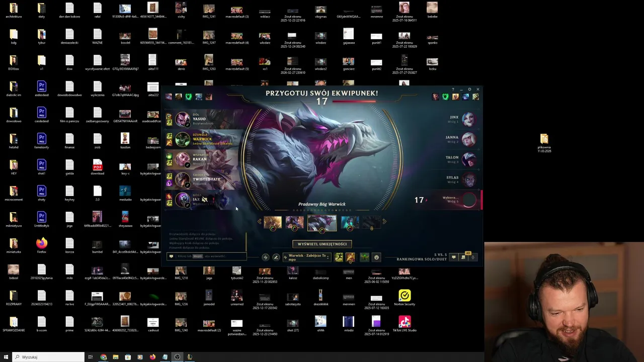
Task: Select architektura folder on desktop
Action: click(x=14, y=11)
